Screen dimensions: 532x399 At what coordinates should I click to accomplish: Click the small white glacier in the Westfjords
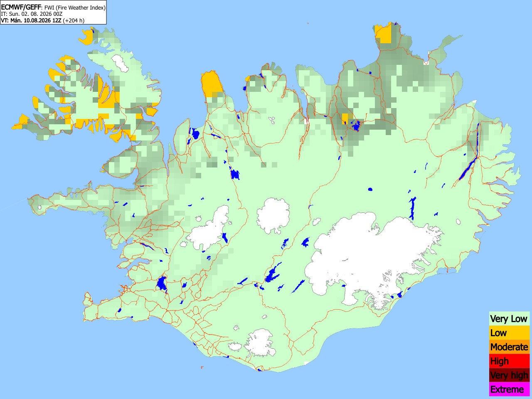tap(121, 63)
